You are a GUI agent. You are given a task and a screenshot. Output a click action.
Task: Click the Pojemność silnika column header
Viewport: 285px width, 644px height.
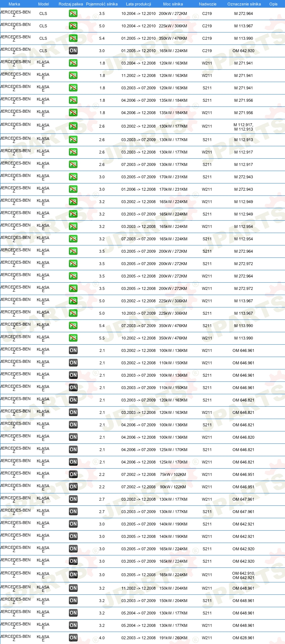102,4
